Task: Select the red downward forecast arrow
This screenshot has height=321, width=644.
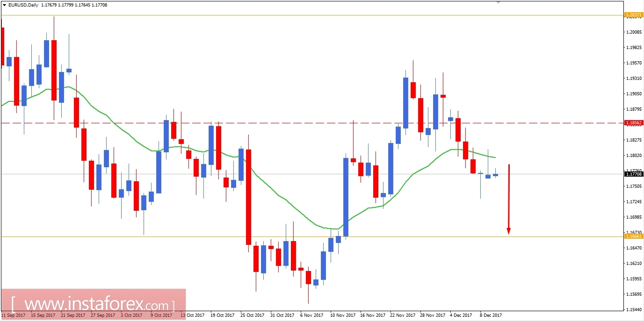Action: pos(508,196)
